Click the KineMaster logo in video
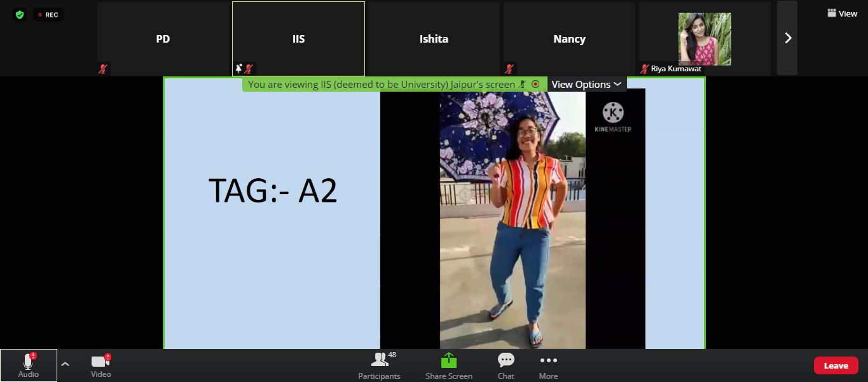 point(613,117)
